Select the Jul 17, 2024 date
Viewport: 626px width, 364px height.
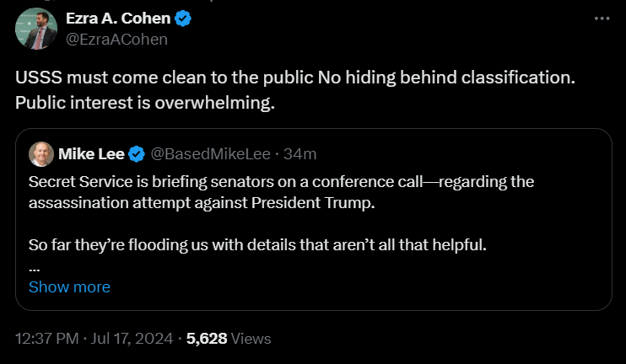132,339
